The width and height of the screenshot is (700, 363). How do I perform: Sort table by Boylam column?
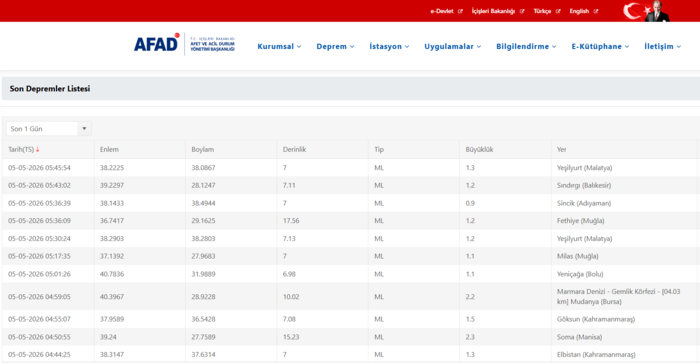203,150
